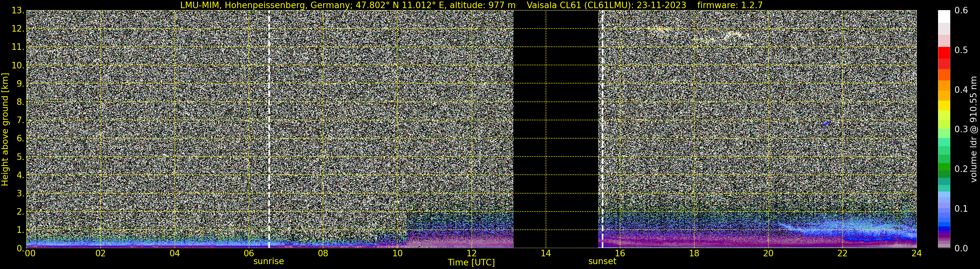The height and width of the screenshot is (269, 980).
Task: Click the black data gap region around 14 UTC
Action: (x=556, y=129)
